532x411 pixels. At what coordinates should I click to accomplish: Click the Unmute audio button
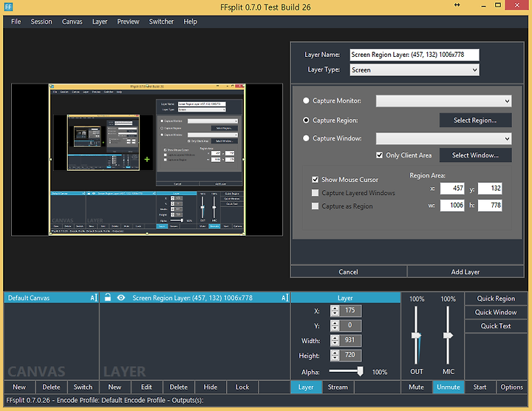point(449,387)
